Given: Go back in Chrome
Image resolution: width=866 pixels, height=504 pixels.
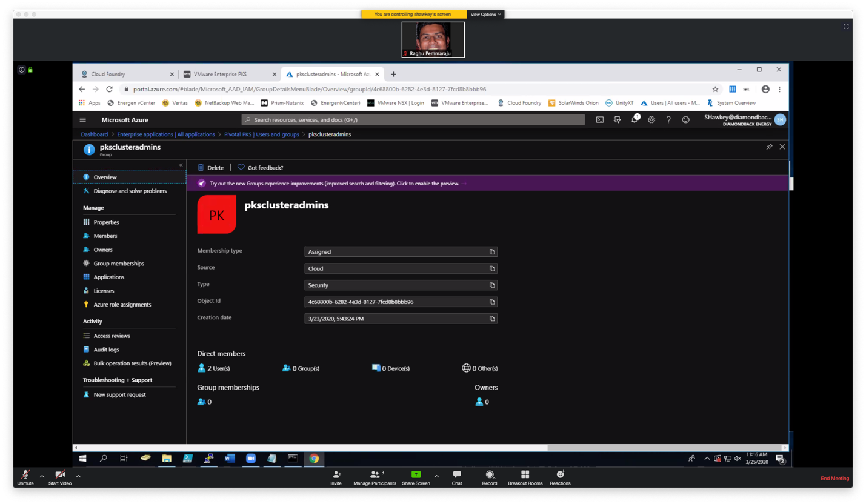Looking at the screenshot, I should point(82,89).
